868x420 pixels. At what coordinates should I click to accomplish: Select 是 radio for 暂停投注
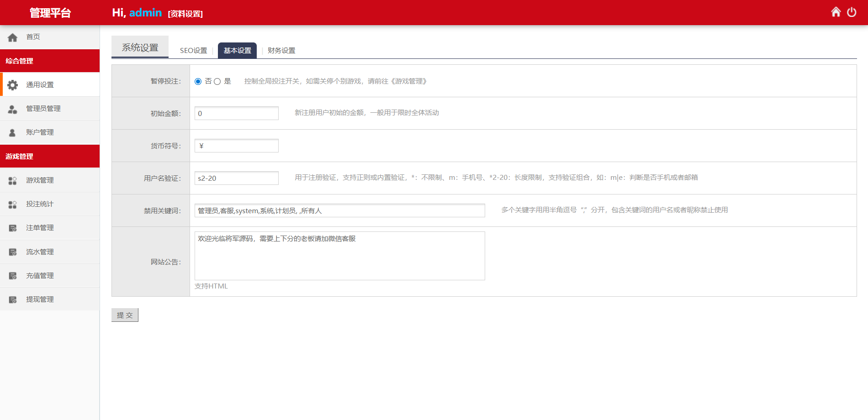coord(217,81)
